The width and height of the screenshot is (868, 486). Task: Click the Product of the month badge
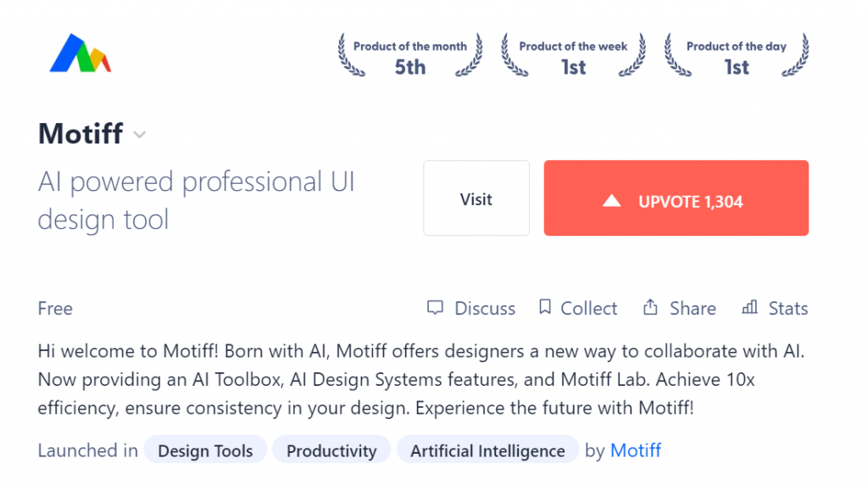[410, 56]
